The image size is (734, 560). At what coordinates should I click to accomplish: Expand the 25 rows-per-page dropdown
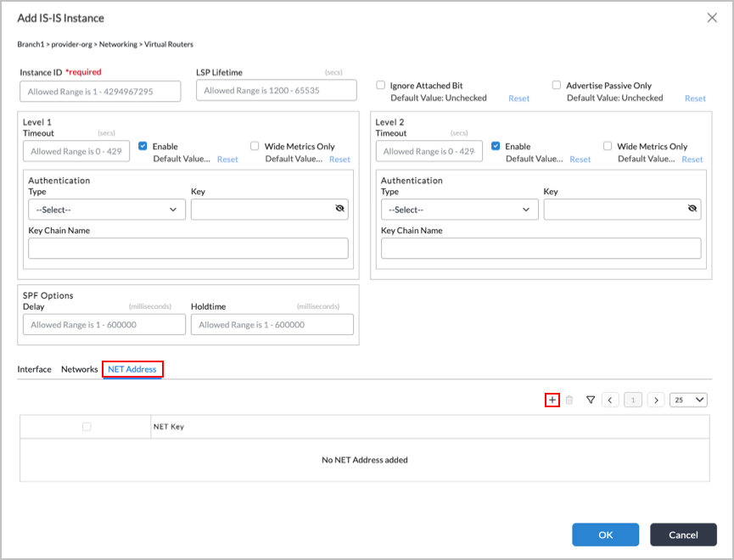coord(688,400)
